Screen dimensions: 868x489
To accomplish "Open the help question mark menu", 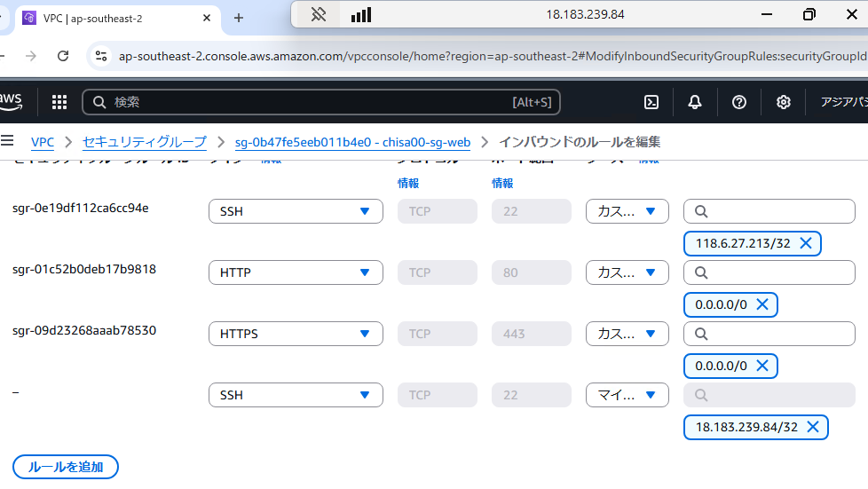I will (x=738, y=102).
